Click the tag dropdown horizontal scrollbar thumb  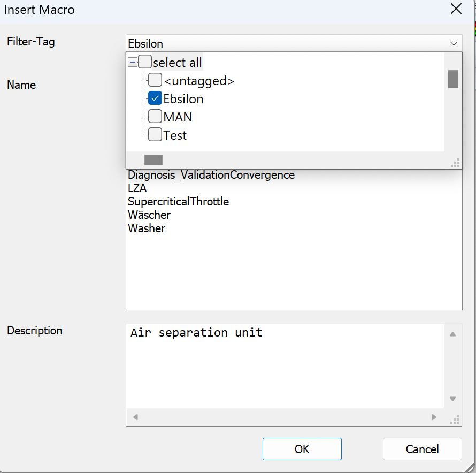pos(153,160)
